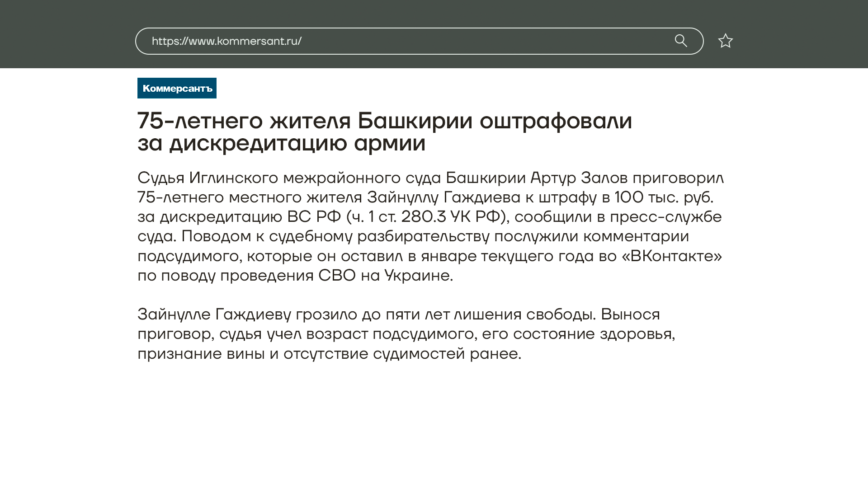
Task: Click 'Иглинского межрайонного суда' phrase
Action: point(315,178)
